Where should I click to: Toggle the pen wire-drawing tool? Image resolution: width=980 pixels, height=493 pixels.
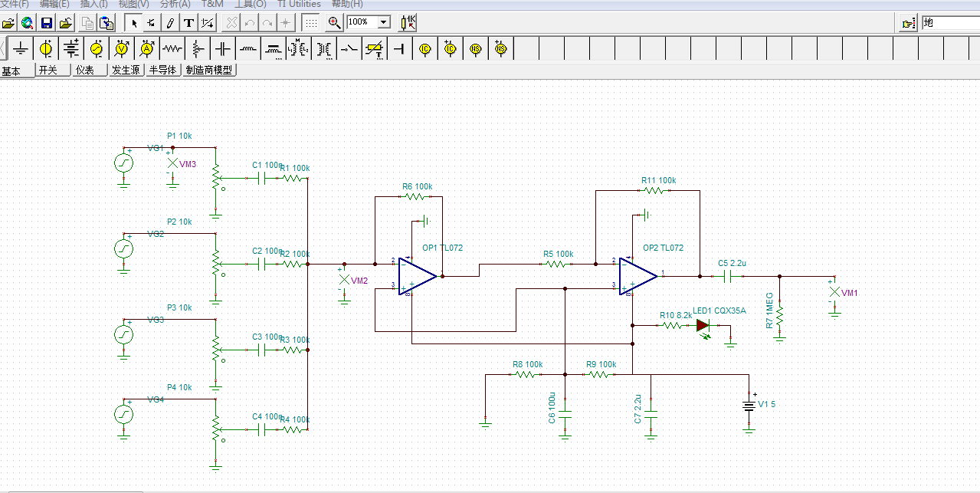170,22
